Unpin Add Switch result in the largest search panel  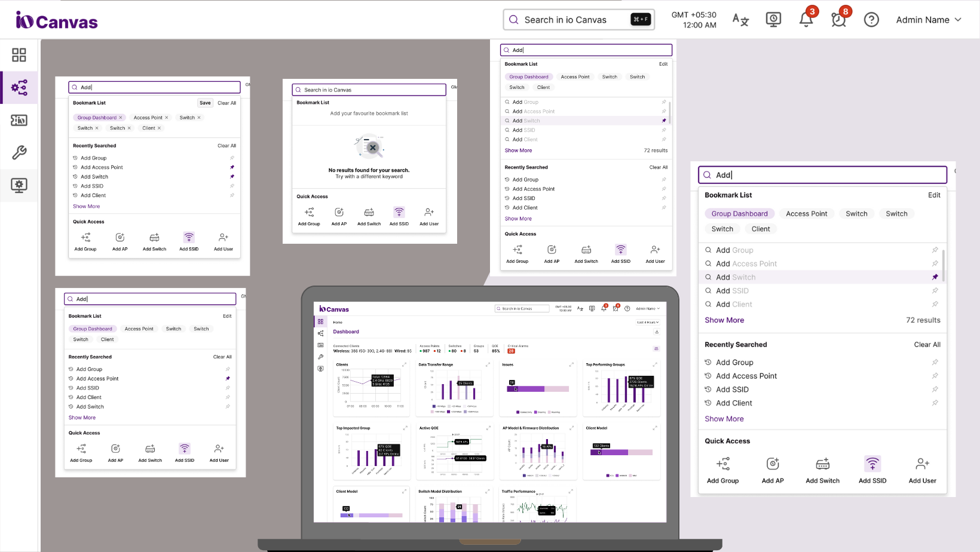point(935,277)
